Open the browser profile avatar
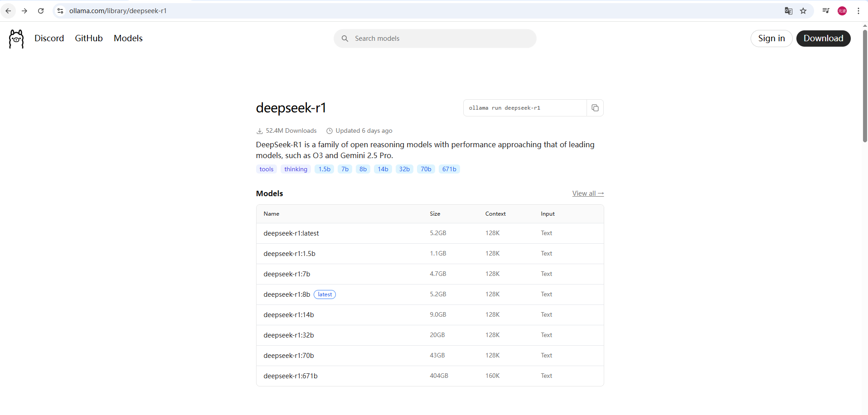The image size is (868, 415). pyautogui.click(x=842, y=11)
